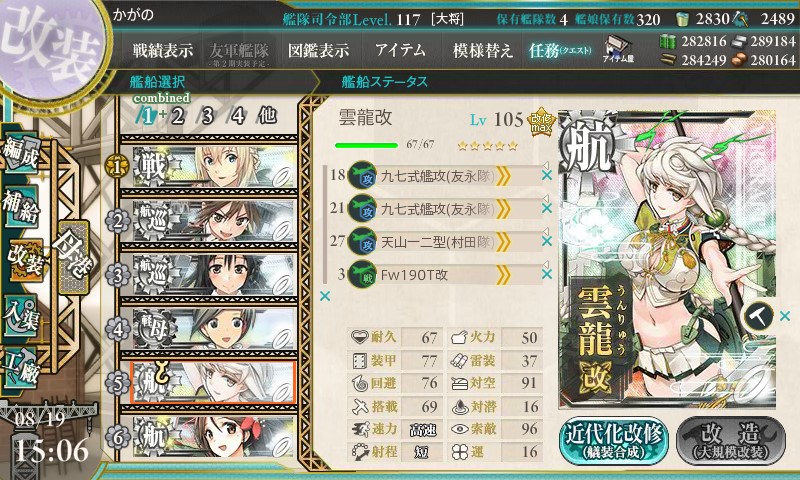Remove the 天山一二型(村田隊) with its X
This screenshot has width=800, height=480.
(x=546, y=241)
